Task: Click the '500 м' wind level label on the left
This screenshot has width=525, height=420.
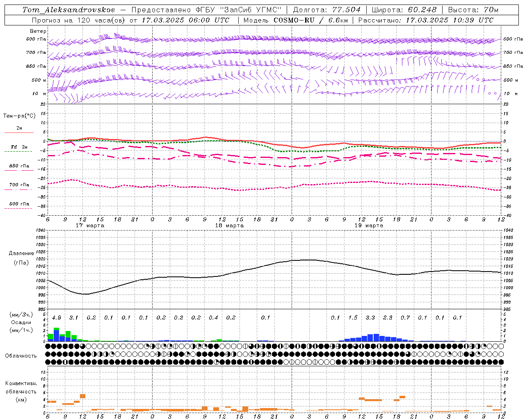Action: (x=39, y=80)
